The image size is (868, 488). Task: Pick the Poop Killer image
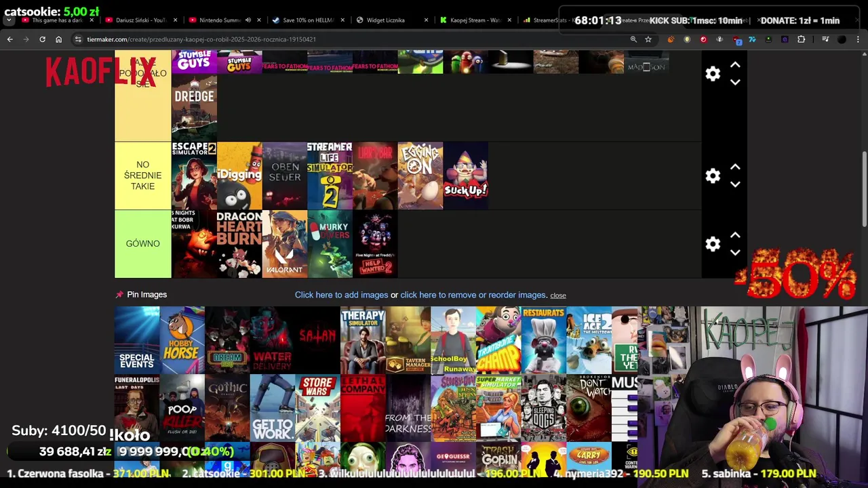pos(182,408)
